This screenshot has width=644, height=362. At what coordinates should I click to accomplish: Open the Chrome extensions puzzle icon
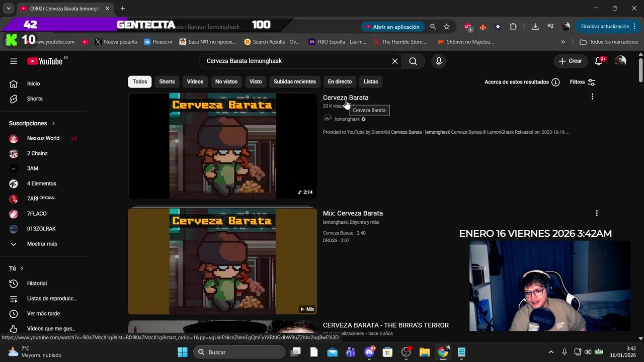(x=513, y=27)
